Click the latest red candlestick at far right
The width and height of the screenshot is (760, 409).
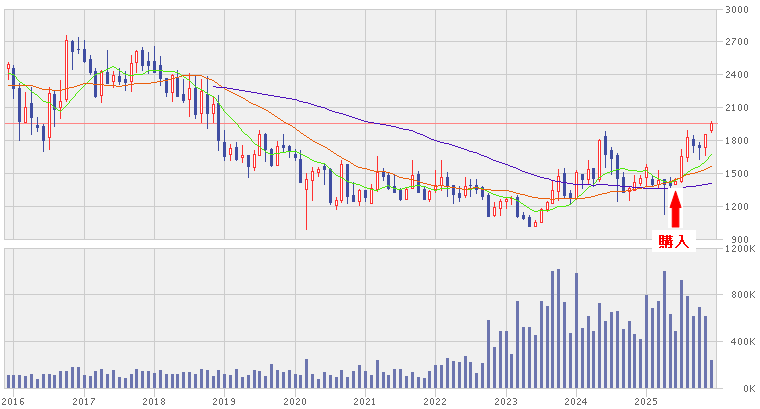[x=712, y=126]
